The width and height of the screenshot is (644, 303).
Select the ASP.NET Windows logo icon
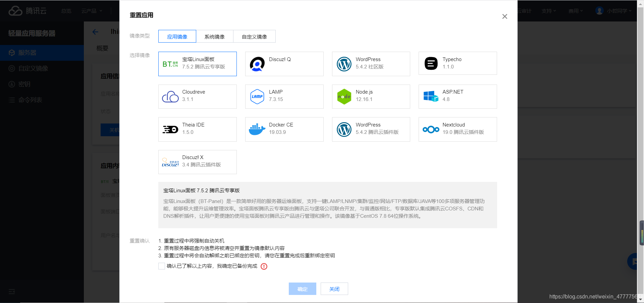click(x=431, y=97)
